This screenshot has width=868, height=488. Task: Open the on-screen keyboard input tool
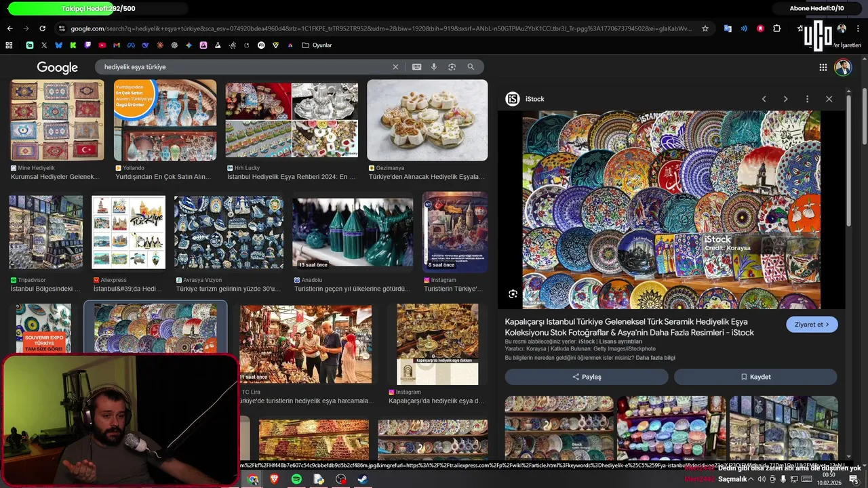point(416,67)
